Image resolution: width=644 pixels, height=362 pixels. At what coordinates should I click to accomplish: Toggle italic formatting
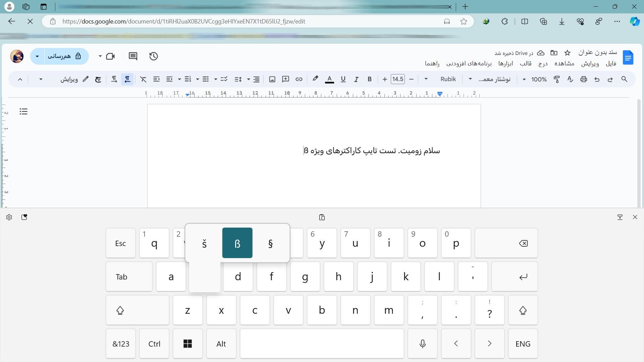coord(356,79)
